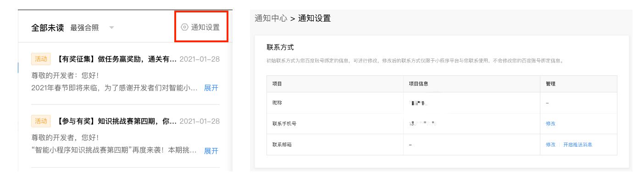Image resolution: width=644 pixels, height=182 pixels.
Task: Click the gear icon beside 通知设置
Action: tap(184, 27)
